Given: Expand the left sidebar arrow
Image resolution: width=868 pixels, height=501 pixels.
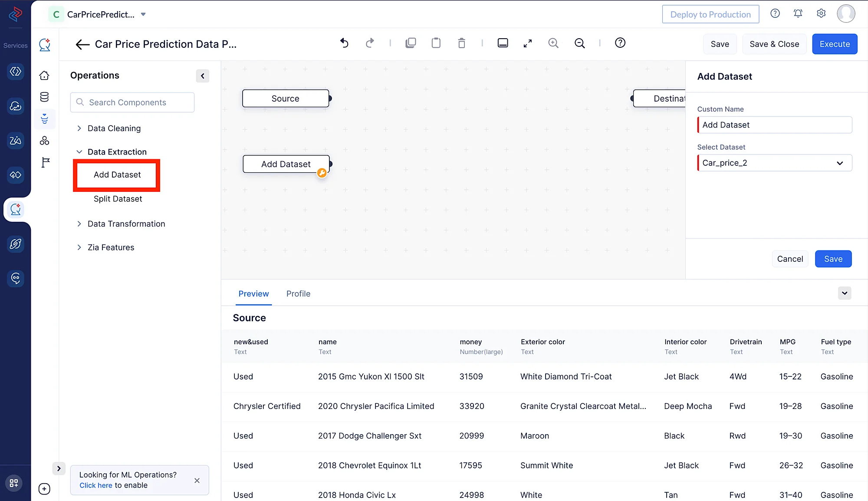Looking at the screenshot, I should click(x=59, y=468).
